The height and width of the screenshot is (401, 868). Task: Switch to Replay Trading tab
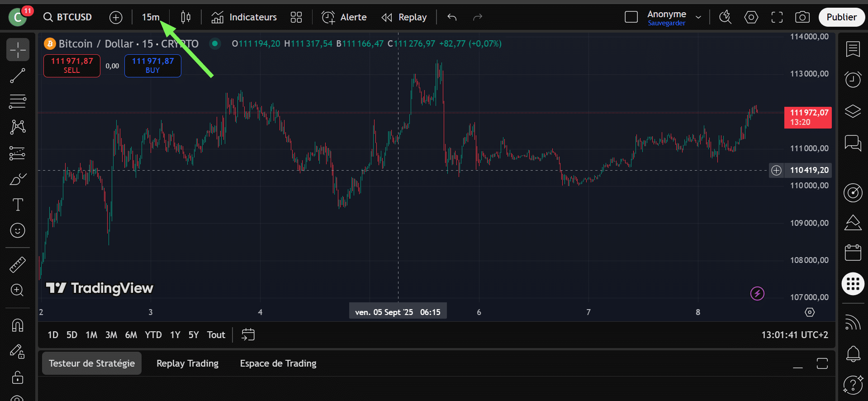(187, 363)
